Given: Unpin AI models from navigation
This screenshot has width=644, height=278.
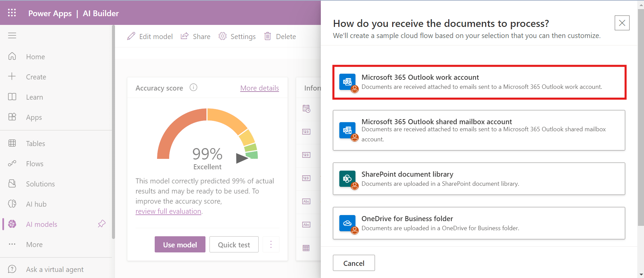Looking at the screenshot, I should pyautogui.click(x=102, y=224).
